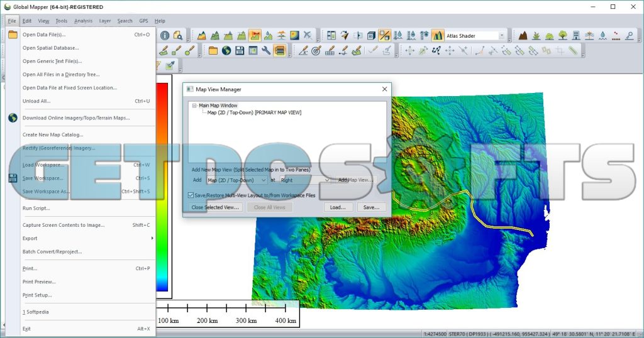Image resolution: width=644 pixels, height=338 pixels.
Task: Click the globe Online Data icon
Action: click(226, 51)
